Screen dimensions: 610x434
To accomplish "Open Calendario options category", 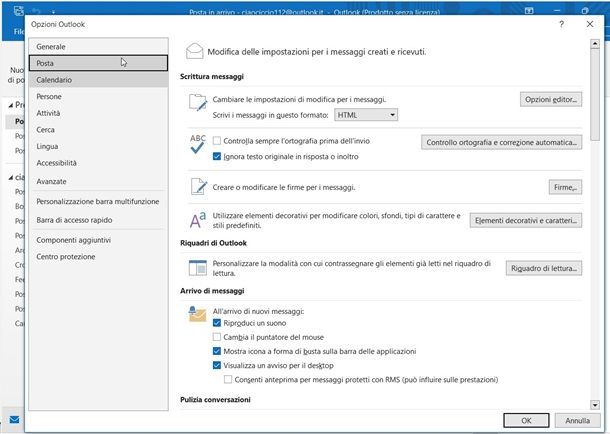I will click(98, 80).
